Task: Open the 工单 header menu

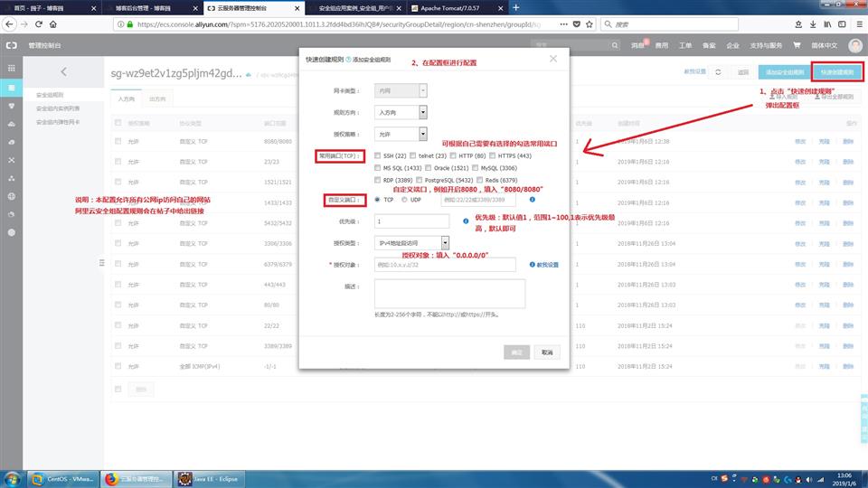Action: point(685,45)
